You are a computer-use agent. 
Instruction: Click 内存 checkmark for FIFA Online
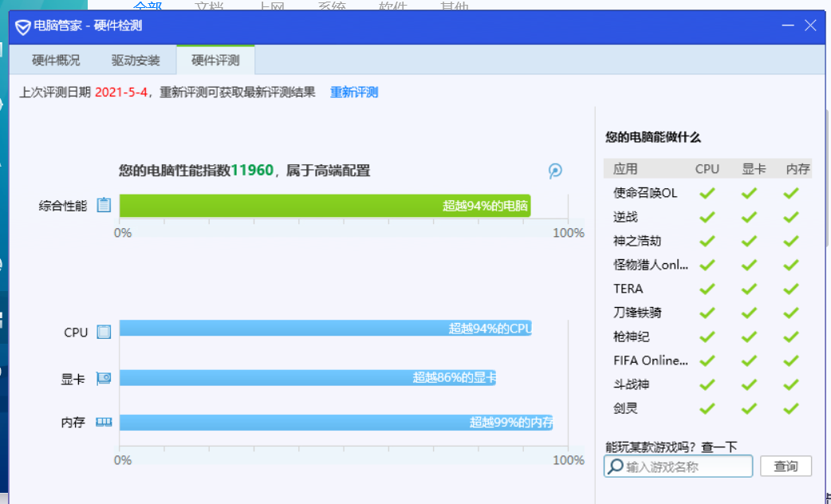pyautogui.click(x=790, y=360)
